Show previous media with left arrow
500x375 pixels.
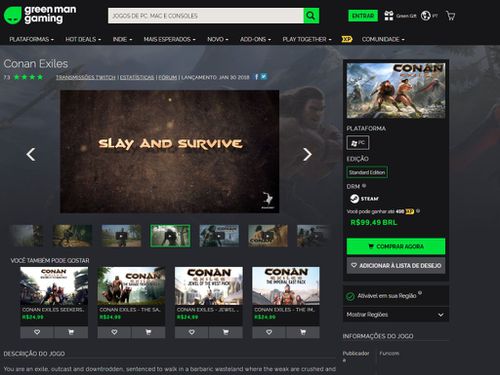click(31, 154)
